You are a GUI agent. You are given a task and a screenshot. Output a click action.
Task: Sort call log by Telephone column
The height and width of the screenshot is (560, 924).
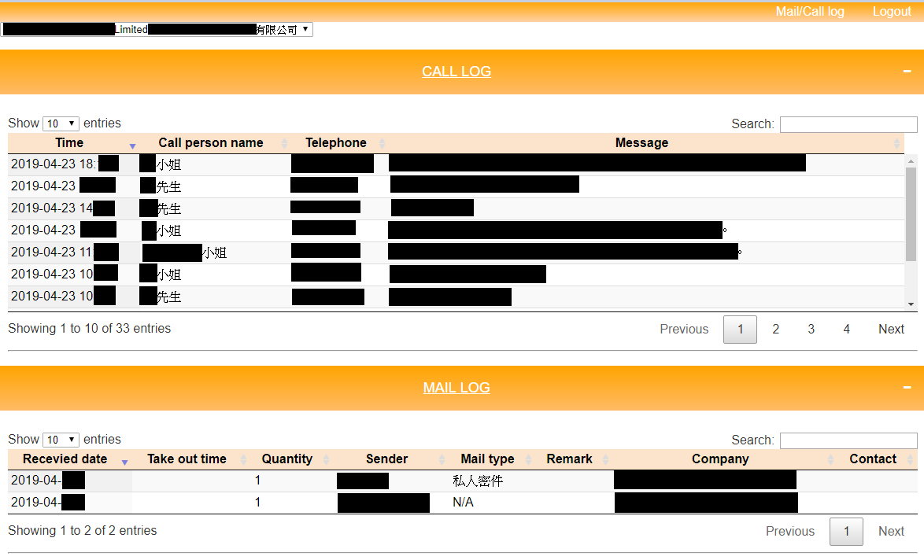point(336,143)
